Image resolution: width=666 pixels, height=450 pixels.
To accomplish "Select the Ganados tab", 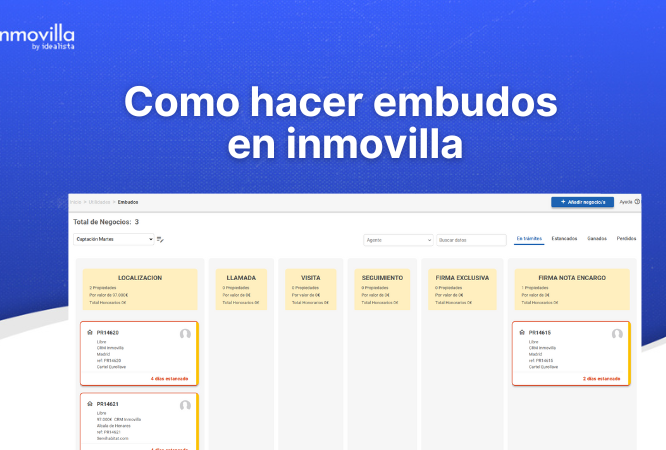I will coord(597,239).
